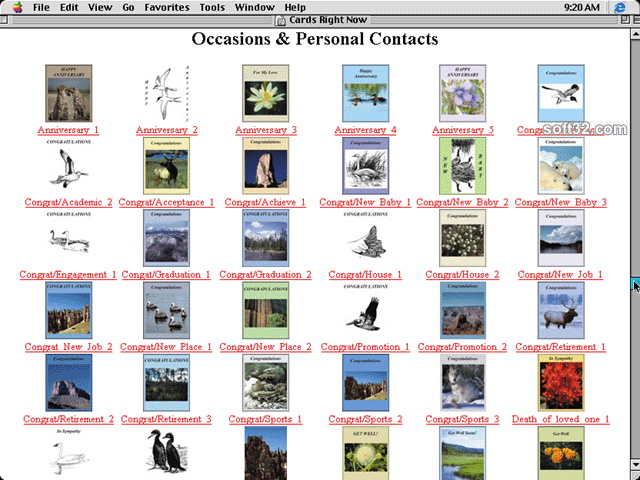This screenshot has height=480, width=640.
Task: Choose the pelican Promotion 1 card image
Action: [366, 310]
